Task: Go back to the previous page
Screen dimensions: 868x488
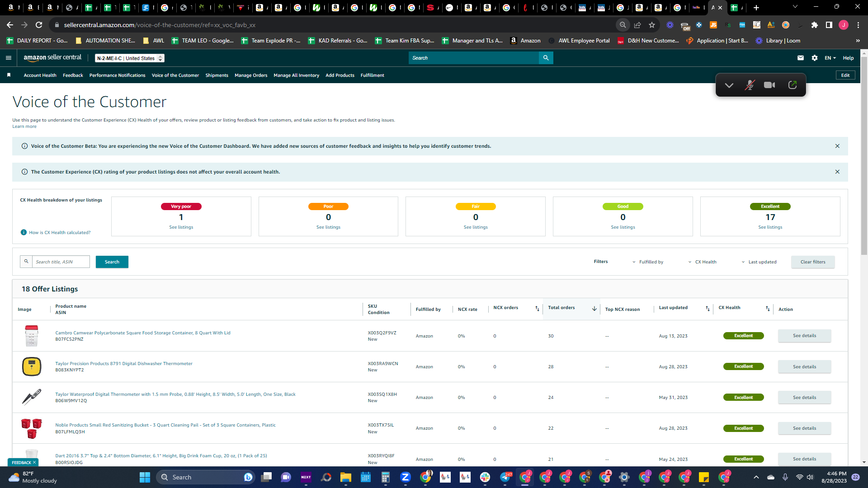Action: [10, 25]
